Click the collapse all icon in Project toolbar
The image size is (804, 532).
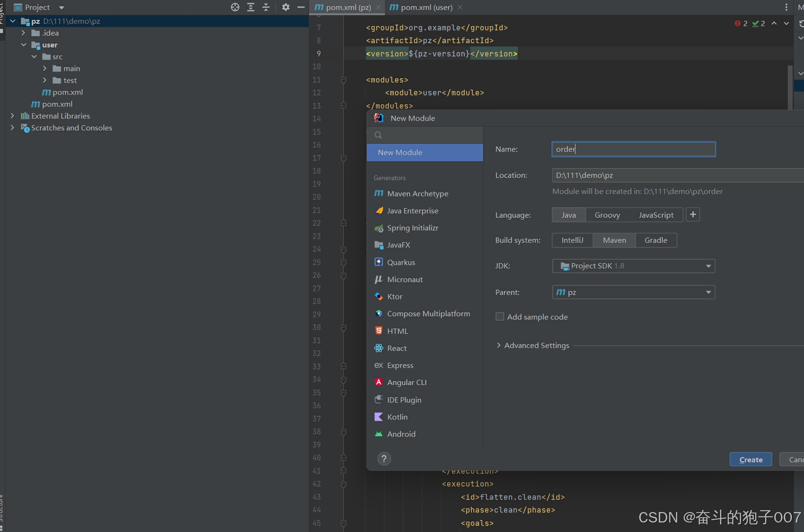coord(266,7)
